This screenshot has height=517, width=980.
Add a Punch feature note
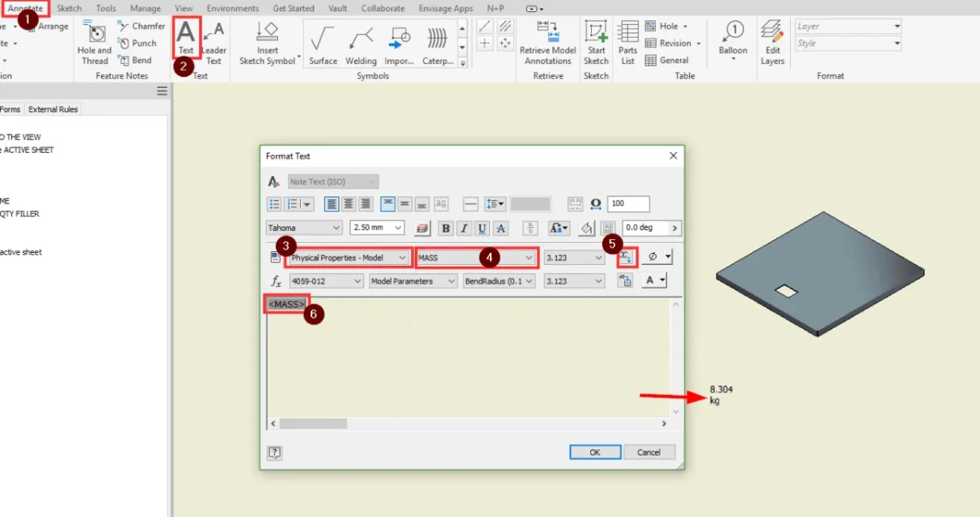pos(137,43)
